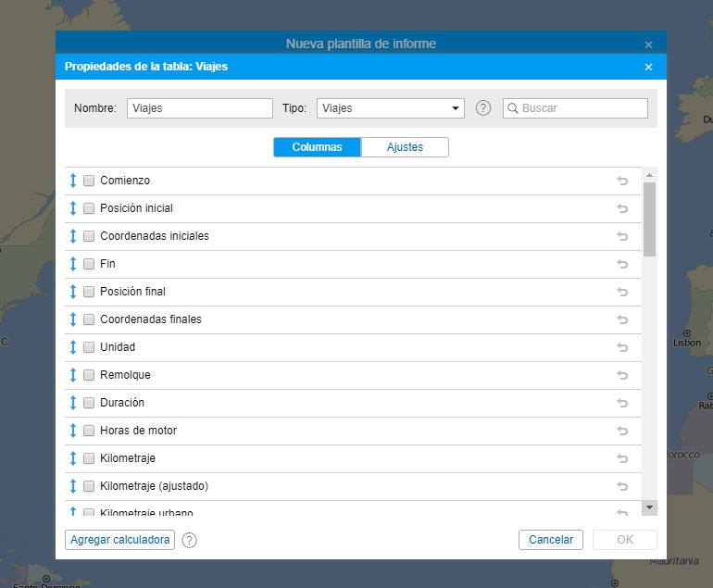
Task: Click the drag handle icon for Fin row
Action: pyautogui.click(x=73, y=264)
